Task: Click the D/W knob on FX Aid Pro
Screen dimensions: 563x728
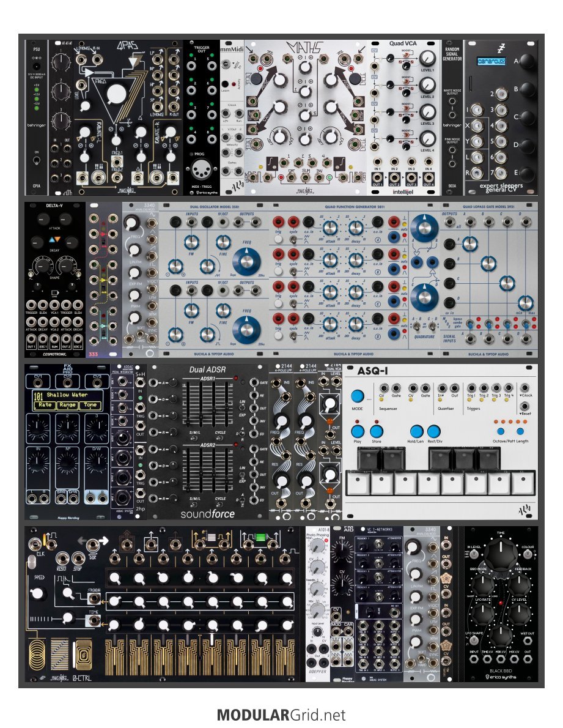Action: pyautogui.click(x=97, y=462)
